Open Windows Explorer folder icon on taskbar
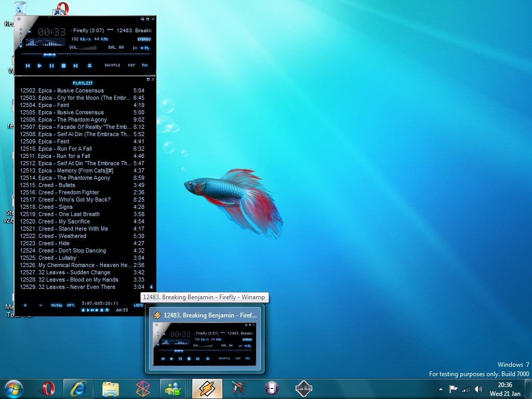This screenshot has width=532, height=399. [110, 389]
